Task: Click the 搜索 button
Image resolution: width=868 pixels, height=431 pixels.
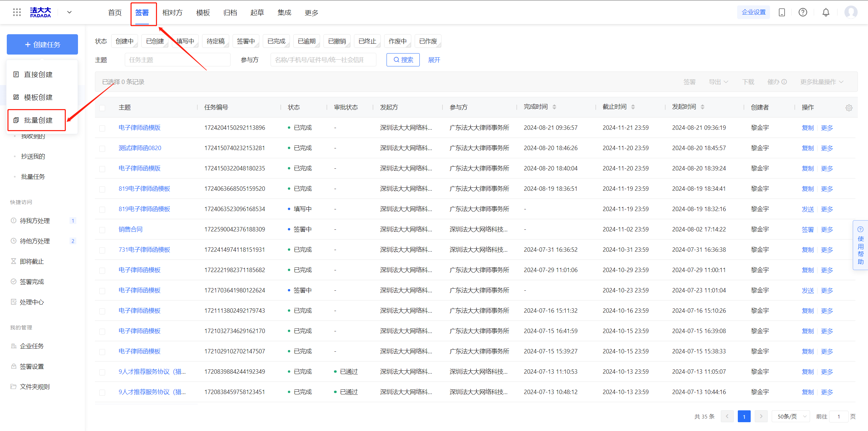Action: [x=403, y=60]
